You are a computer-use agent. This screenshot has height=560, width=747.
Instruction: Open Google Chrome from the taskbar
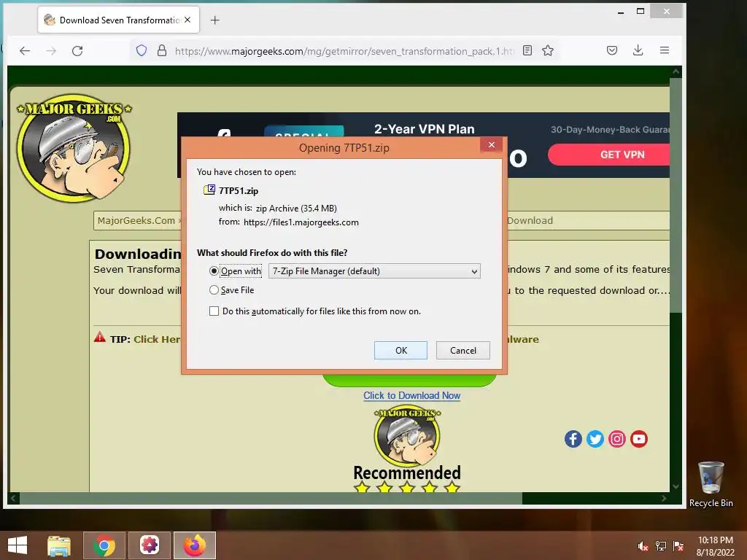tap(104, 545)
